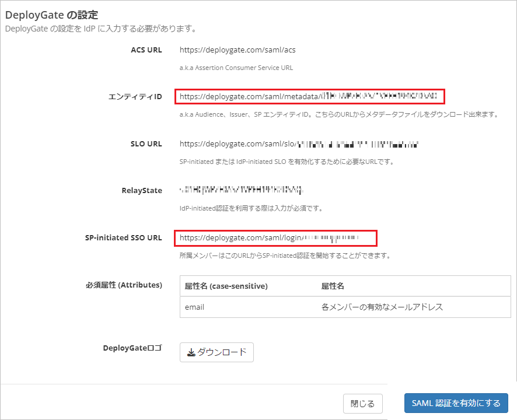The image size is (517, 420).
Task: Click the 閉じる button
Action: pyautogui.click(x=363, y=404)
